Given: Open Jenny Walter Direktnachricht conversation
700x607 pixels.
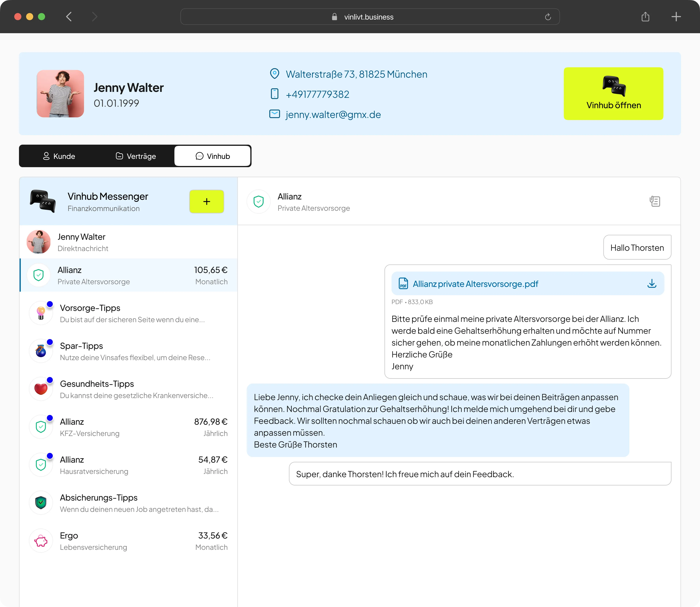Looking at the screenshot, I should (x=129, y=242).
